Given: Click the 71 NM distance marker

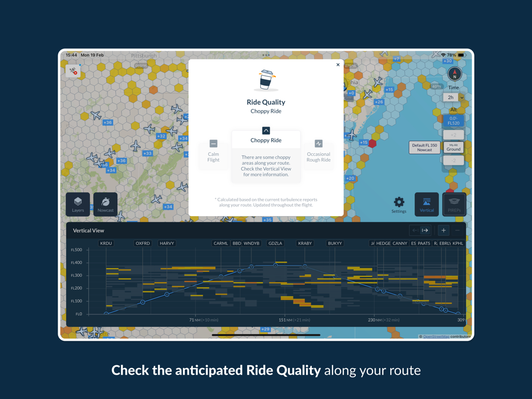Looking at the screenshot, I should point(204,320).
